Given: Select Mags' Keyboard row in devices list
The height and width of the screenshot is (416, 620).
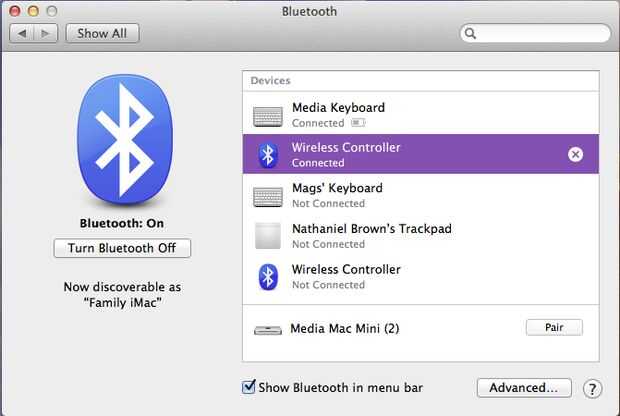Looking at the screenshot, I should 420,195.
